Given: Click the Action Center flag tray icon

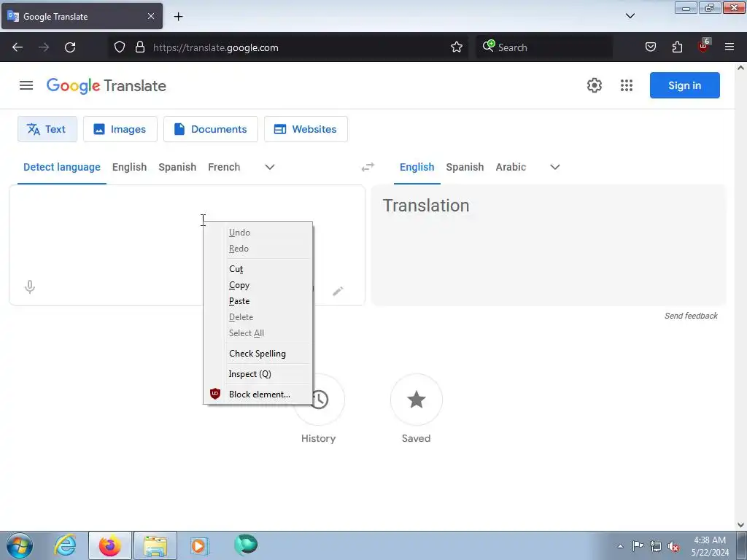Looking at the screenshot, I should coord(638,546).
